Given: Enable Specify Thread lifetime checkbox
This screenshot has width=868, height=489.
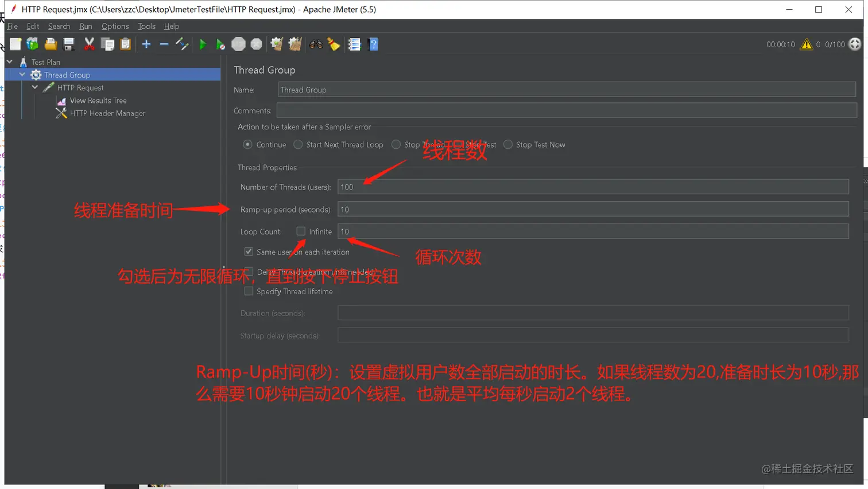Looking at the screenshot, I should pyautogui.click(x=249, y=291).
